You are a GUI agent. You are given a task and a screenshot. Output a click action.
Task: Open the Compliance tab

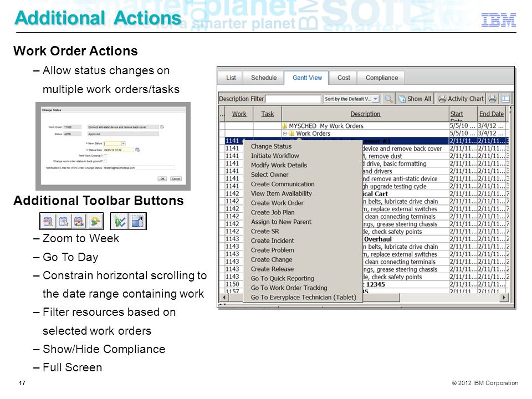pyautogui.click(x=382, y=78)
